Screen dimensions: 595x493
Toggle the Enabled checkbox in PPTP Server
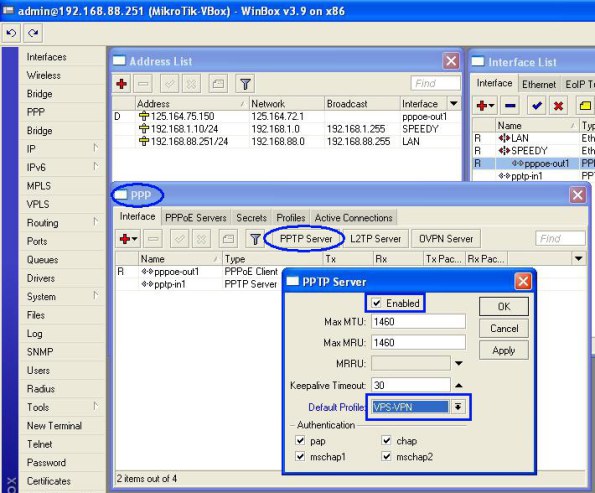click(376, 303)
